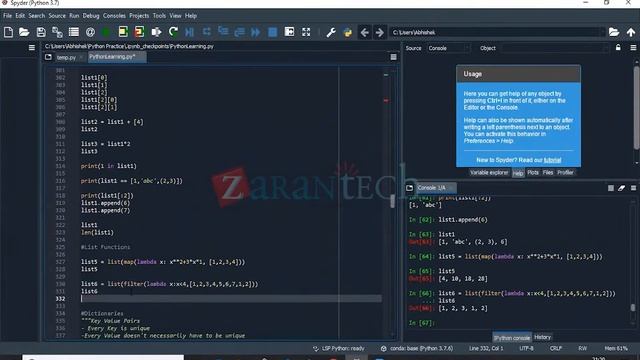Start debugging toolbar icon
Image resolution: width=640 pixels, height=360 pixels.
pos(189,32)
